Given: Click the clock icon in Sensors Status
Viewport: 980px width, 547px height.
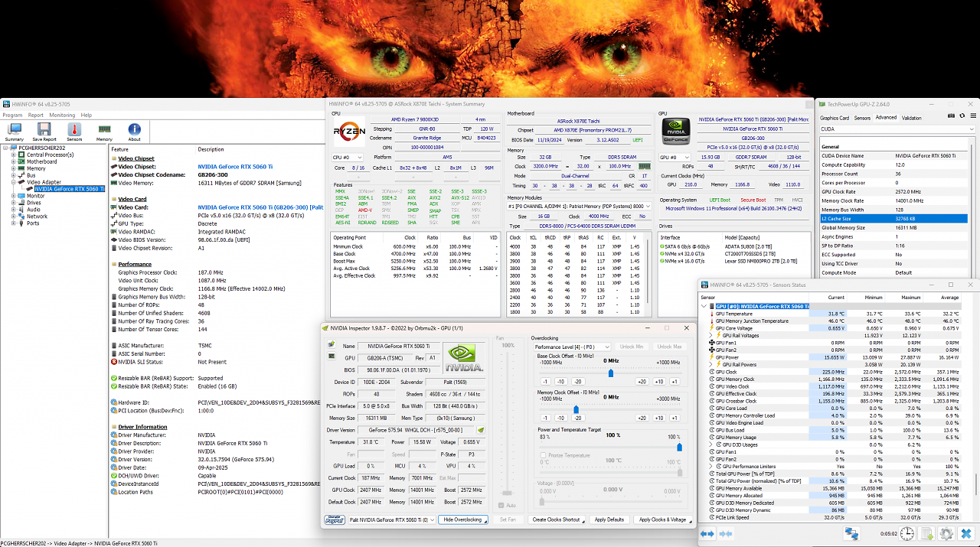Looking at the screenshot, I should (x=907, y=533).
